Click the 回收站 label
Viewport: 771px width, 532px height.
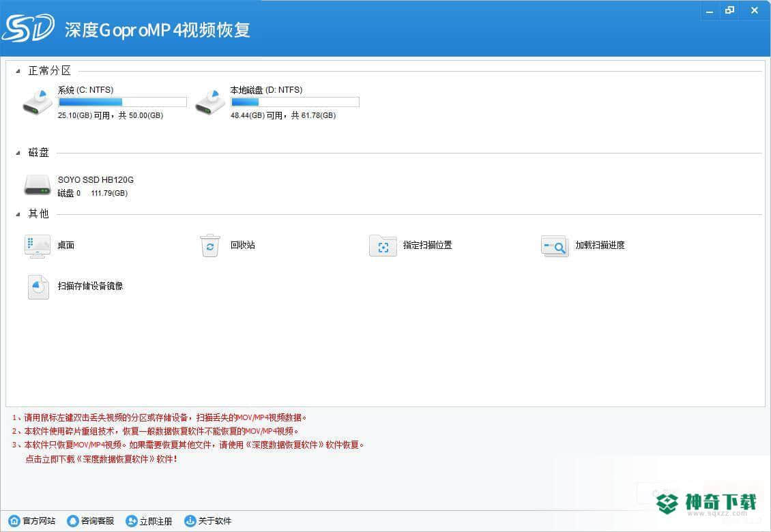click(242, 245)
